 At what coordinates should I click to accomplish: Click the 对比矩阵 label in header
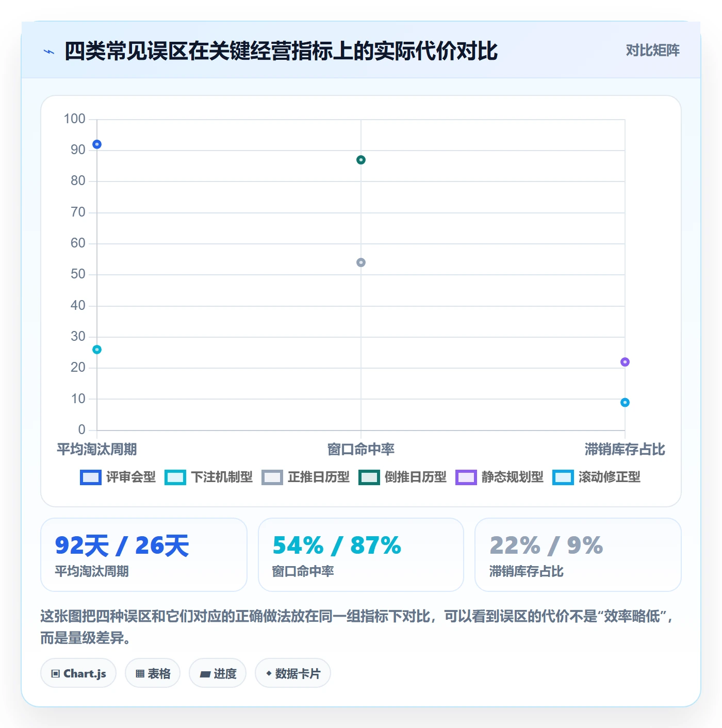[x=652, y=50]
